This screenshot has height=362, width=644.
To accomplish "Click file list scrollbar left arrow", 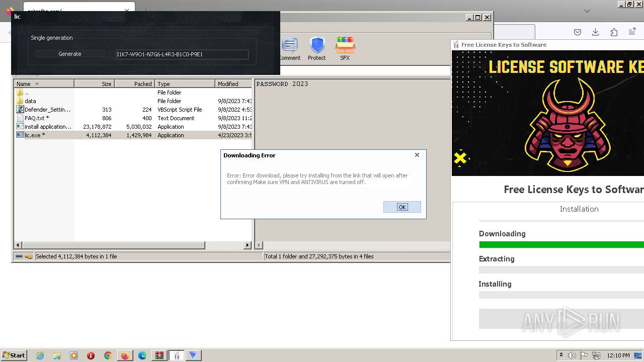I will [18, 245].
